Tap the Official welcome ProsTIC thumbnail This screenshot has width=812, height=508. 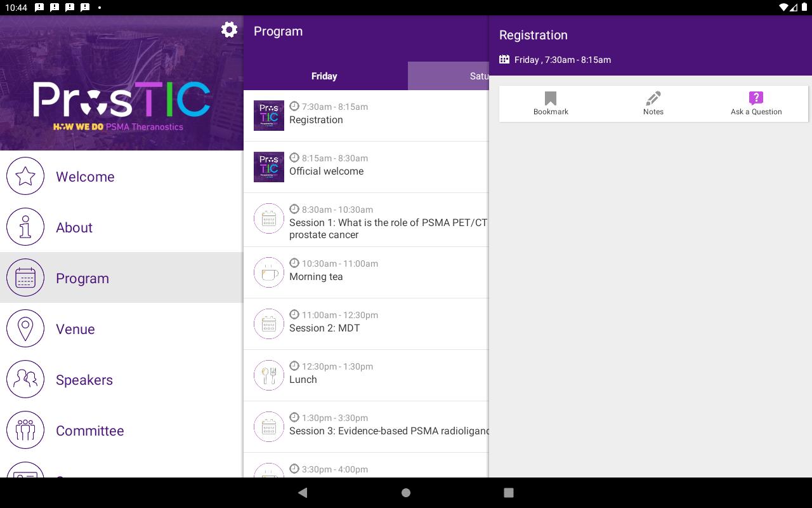[269, 167]
